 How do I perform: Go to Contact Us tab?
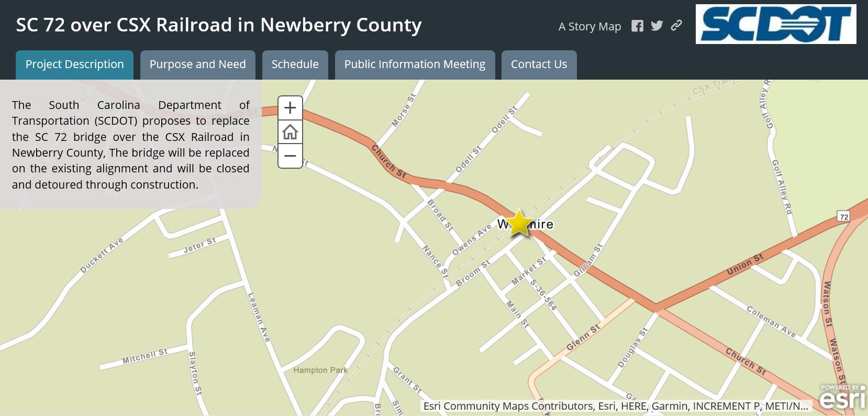click(x=539, y=64)
